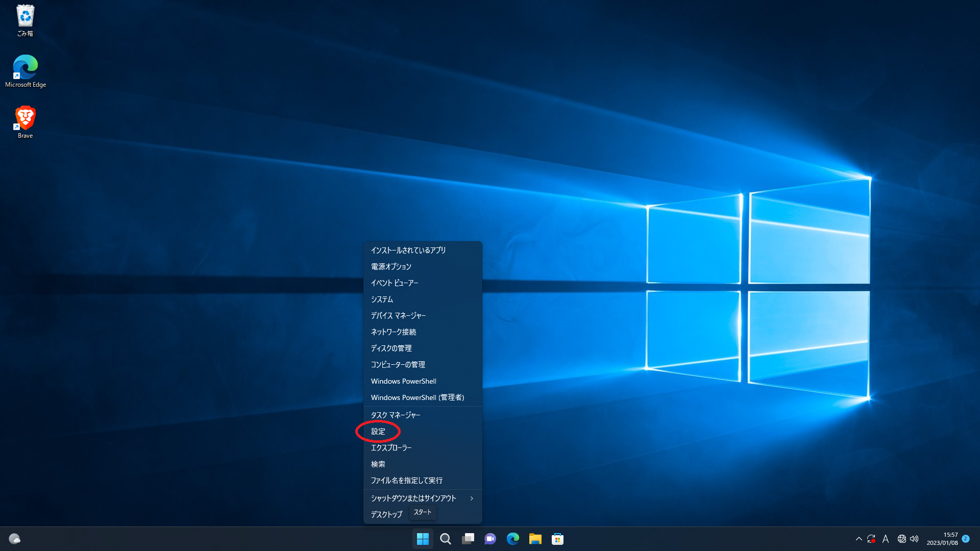Open the volume control from system tray
Viewport: 980px width, 551px height.
click(x=914, y=539)
